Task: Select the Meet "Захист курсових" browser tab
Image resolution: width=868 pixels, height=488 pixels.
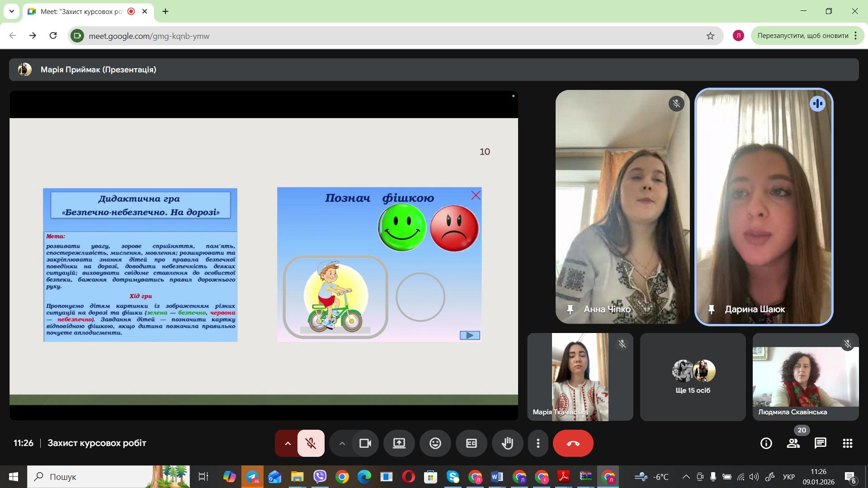Action: tap(81, 11)
